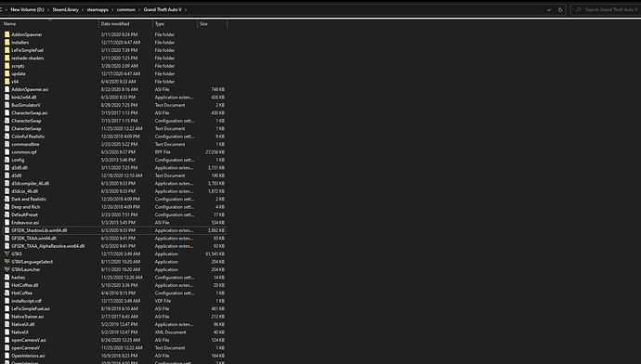Screen dimensions: 641x364
Task: Click Grand Theft Auto V breadcrumb
Action: pyautogui.click(x=163, y=10)
